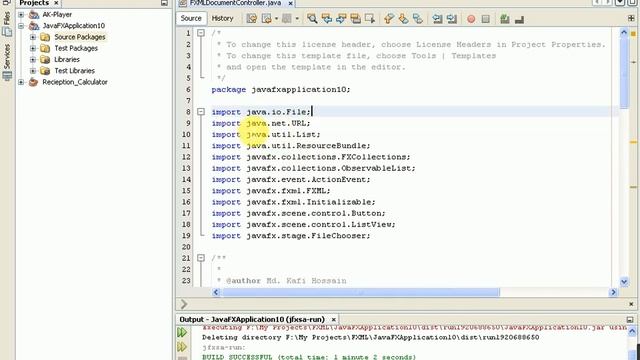The image size is (640, 360).
Task: Shift Line Right toolbar icon
Action: 451,19
